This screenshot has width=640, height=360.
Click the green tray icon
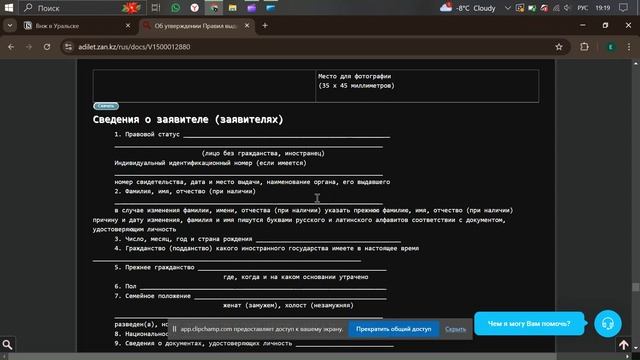(532, 8)
